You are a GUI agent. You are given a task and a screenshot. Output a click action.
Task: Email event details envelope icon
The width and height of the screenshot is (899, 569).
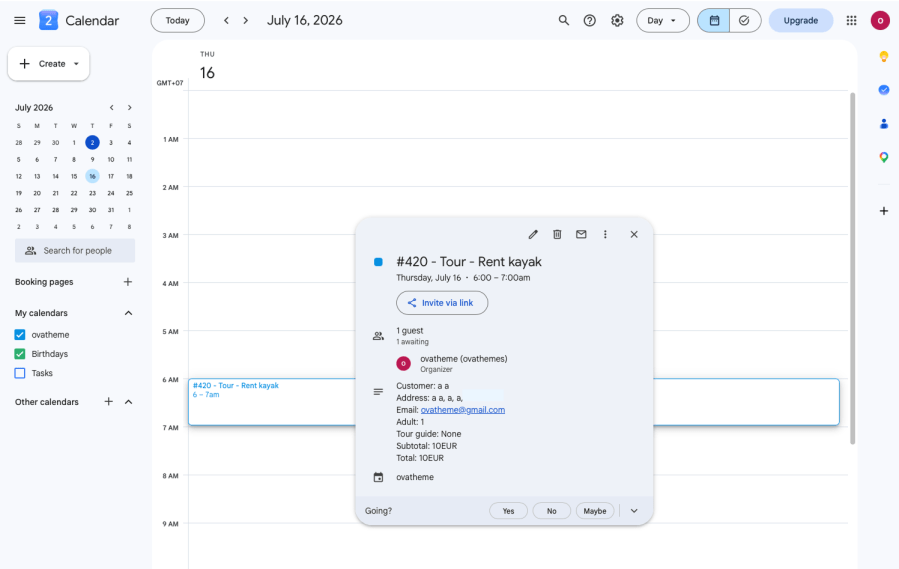click(x=581, y=234)
